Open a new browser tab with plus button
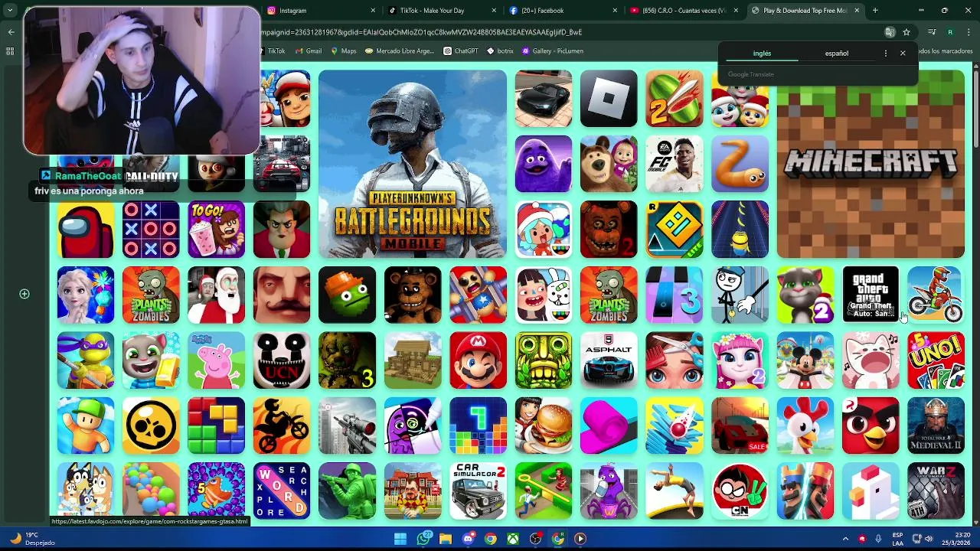The image size is (980, 551). click(x=875, y=11)
